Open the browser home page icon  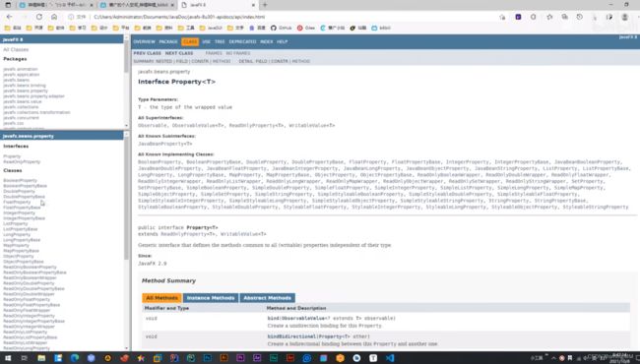click(x=54, y=17)
